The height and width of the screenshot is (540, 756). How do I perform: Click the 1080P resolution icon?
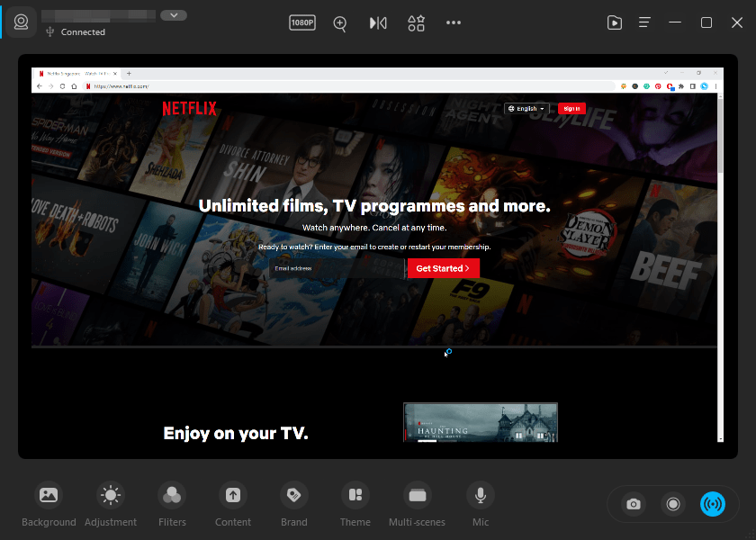coord(302,22)
